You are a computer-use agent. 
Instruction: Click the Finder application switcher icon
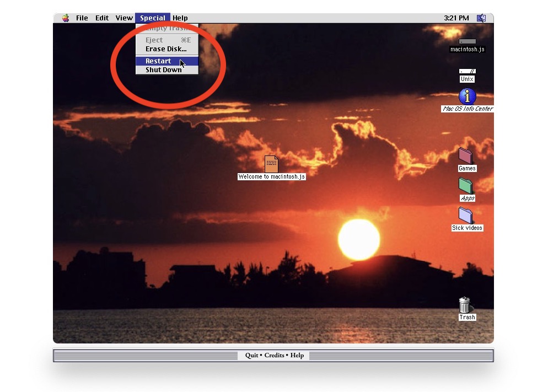[x=481, y=18]
